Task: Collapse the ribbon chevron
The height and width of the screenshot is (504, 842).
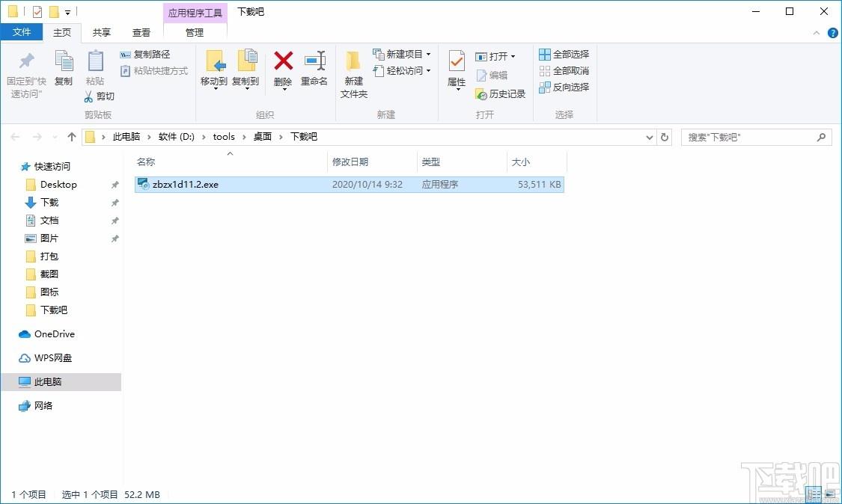Action: click(817, 33)
